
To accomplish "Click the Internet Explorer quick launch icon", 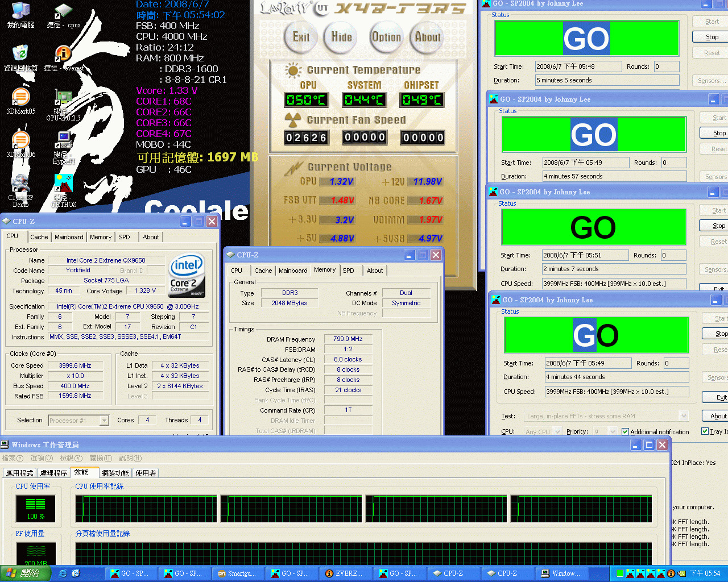I will click(63, 573).
